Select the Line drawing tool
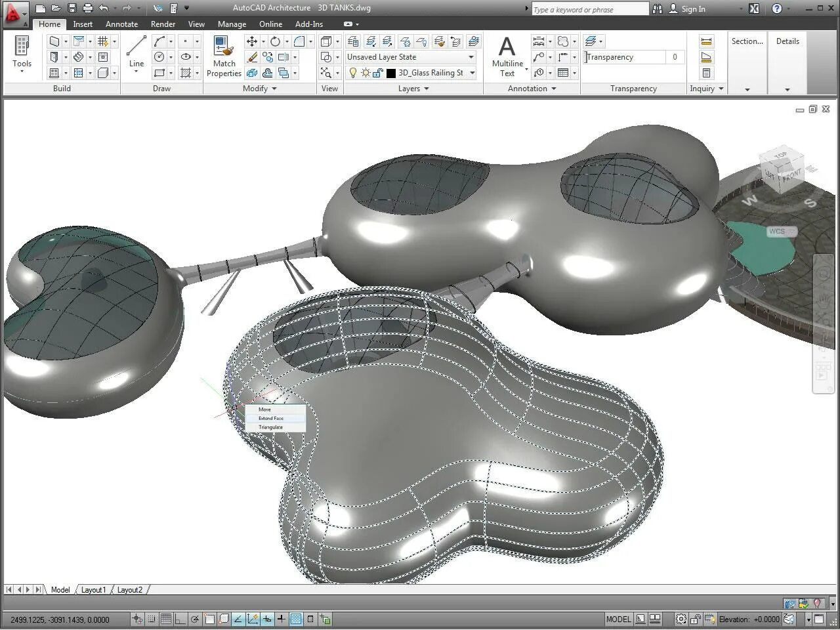 136,51
